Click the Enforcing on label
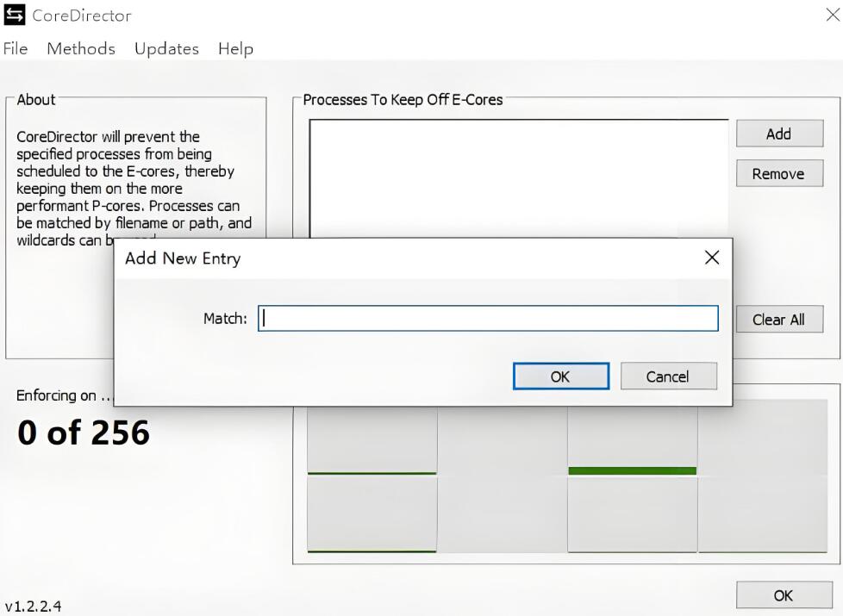Screen dimensions: 843x616 point(64,395)
